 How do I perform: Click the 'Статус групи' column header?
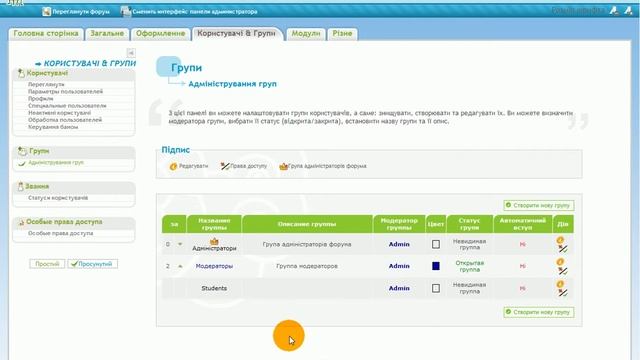(469, 224)
